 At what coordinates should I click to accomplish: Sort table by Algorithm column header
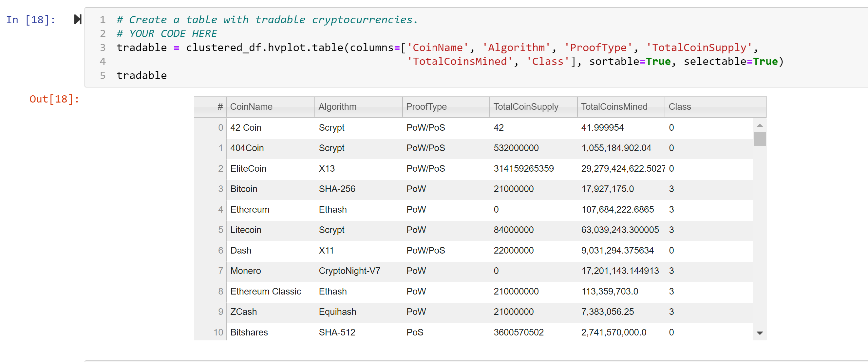coord(359,107)
